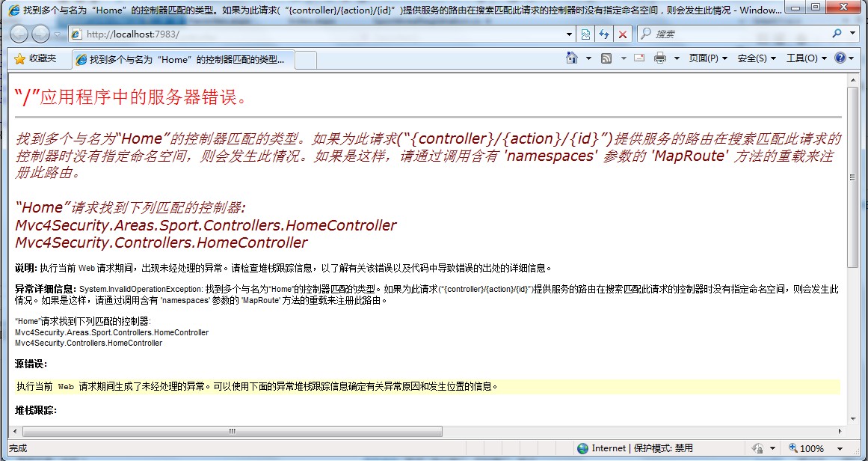Expand the address bar URL history dropdown
Screen dimensions: 868x461
570,34
